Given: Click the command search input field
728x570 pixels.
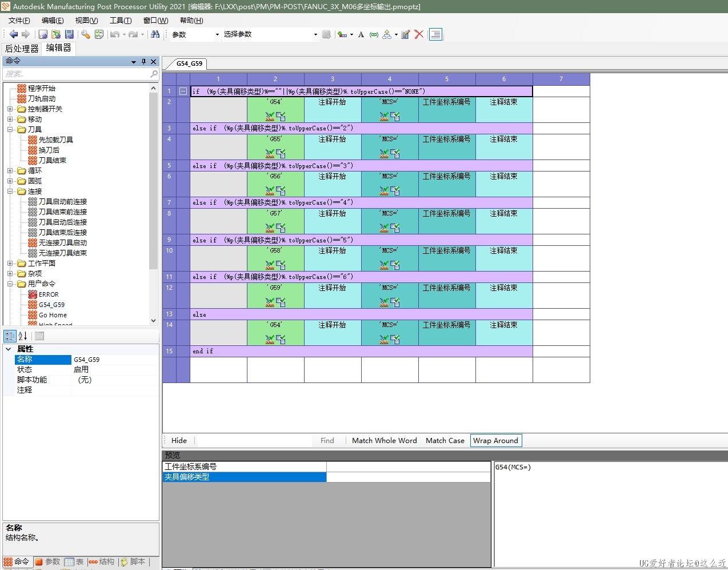Looking at the screenshot, I should [77, 74].
